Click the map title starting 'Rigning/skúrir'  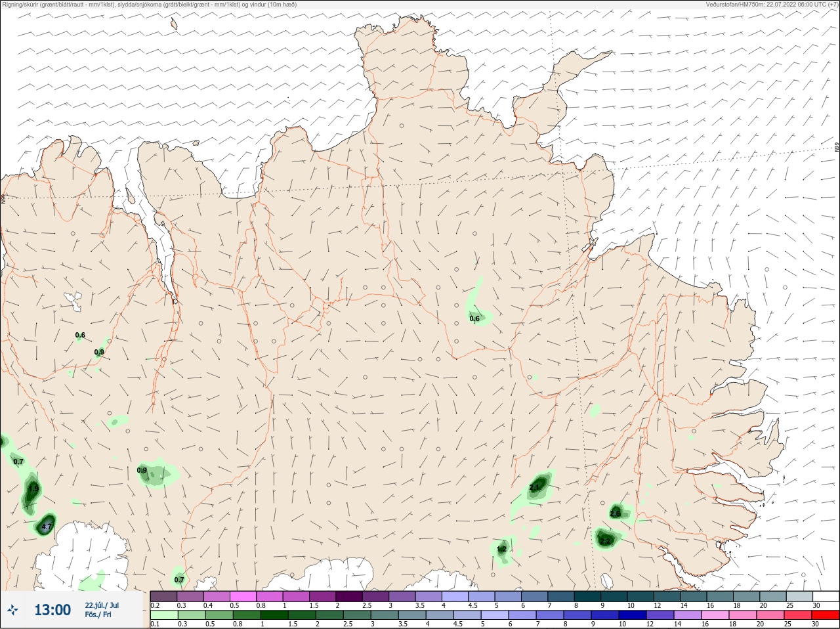coord(150,5)
